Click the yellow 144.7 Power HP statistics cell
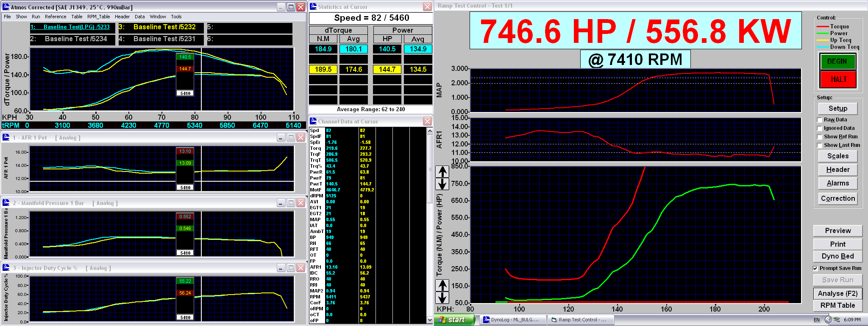868x326 pixels. tap(387, 70)
